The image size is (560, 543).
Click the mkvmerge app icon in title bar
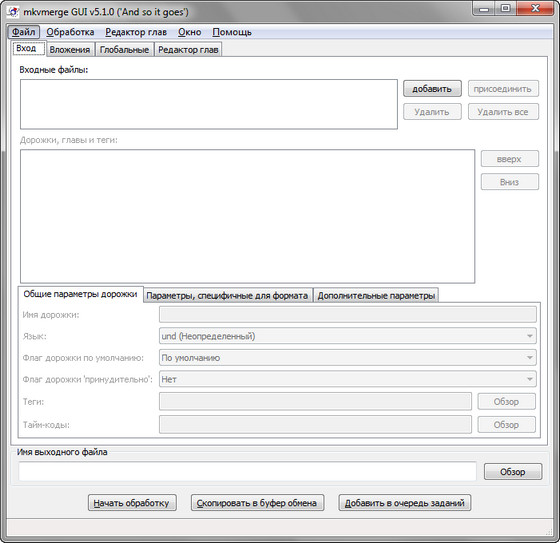(13, 12)
